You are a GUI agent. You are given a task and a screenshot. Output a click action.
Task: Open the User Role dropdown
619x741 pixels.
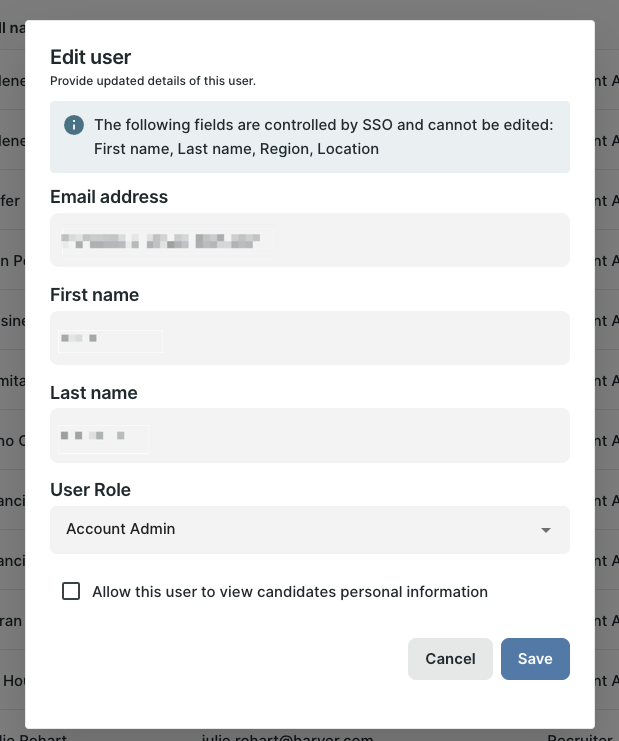pyautogui.click(x=309, y=529)
